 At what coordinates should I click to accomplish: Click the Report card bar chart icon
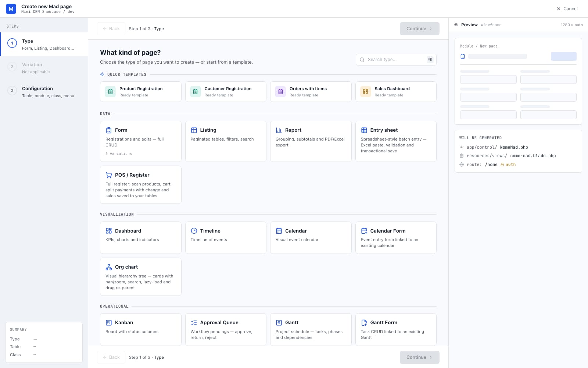[279, 130]
